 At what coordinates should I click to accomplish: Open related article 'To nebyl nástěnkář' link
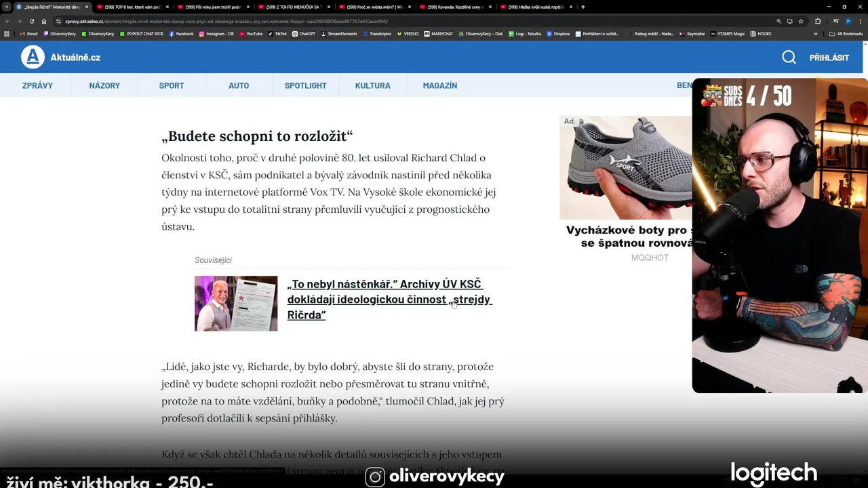(x=389, y=299)
